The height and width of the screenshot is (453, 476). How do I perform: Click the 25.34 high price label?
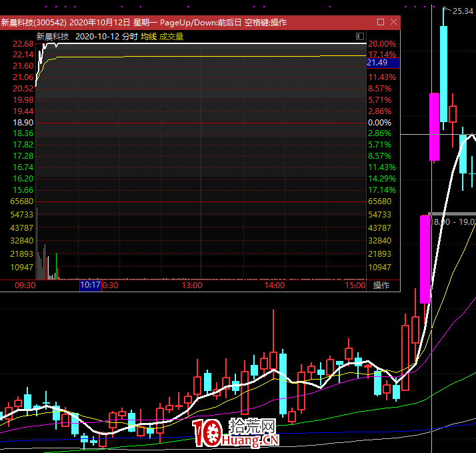point(463,11)
